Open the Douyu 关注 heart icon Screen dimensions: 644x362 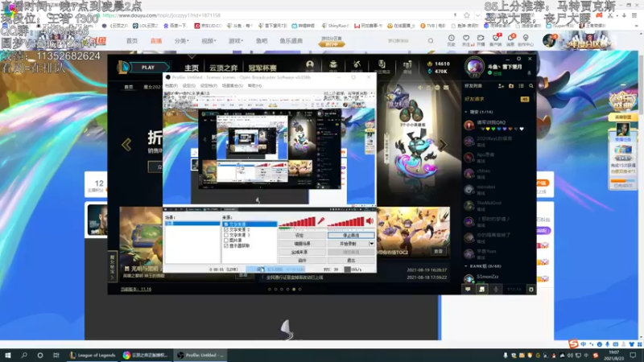pos(466,40)
